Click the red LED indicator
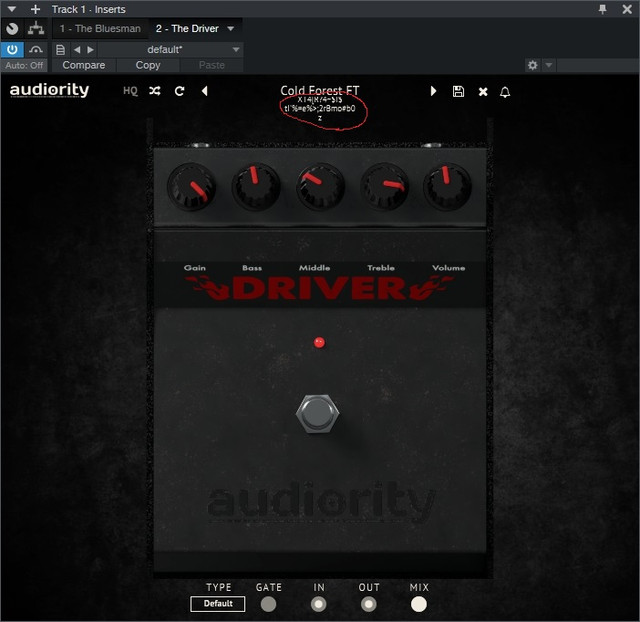The image size is (640, 622). [319, 342]
